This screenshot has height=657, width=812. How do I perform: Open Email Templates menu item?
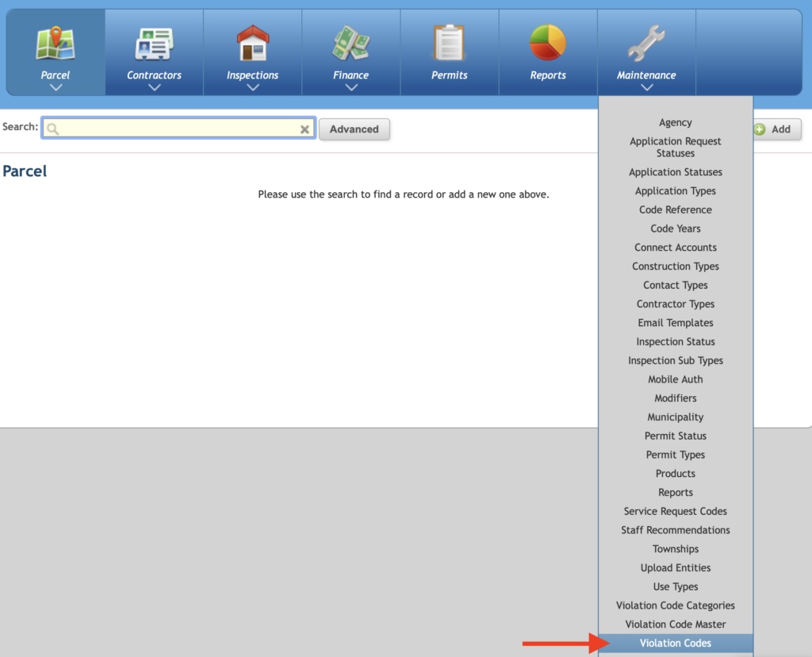pyautogui.click(x=676, y=323)
